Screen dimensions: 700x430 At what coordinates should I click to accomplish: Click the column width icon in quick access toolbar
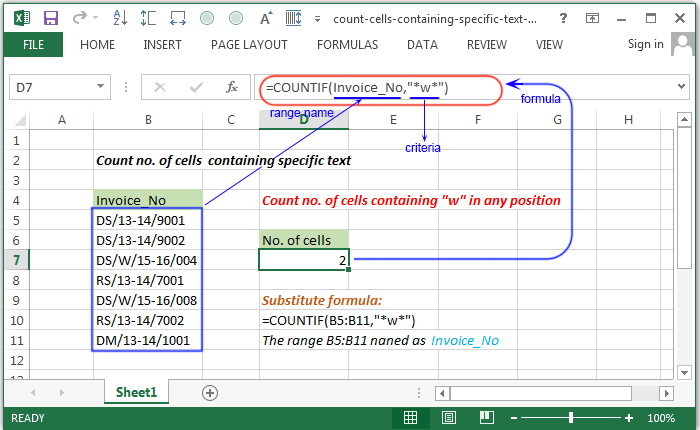tap(178, 18)
